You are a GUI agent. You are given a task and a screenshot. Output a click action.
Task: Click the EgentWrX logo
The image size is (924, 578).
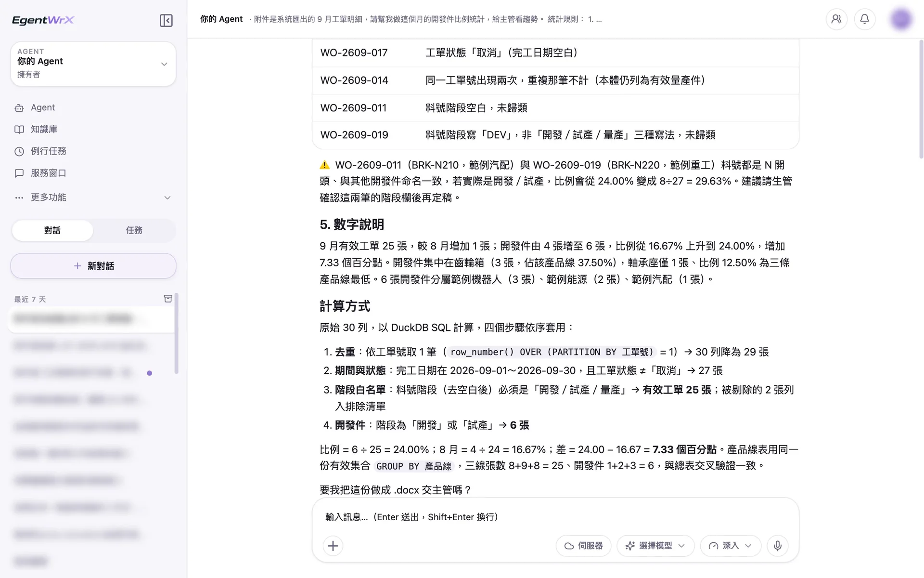43,20
